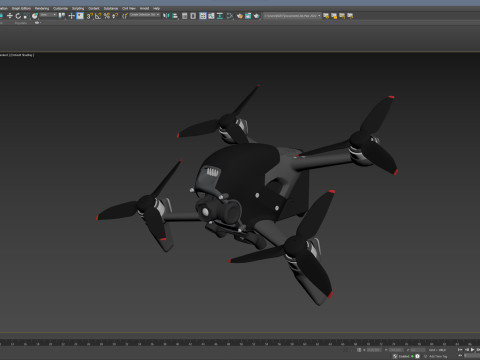Switch to the Populate ribbon tab
Viewport: 480px width, 360px height.
point(21,23)
